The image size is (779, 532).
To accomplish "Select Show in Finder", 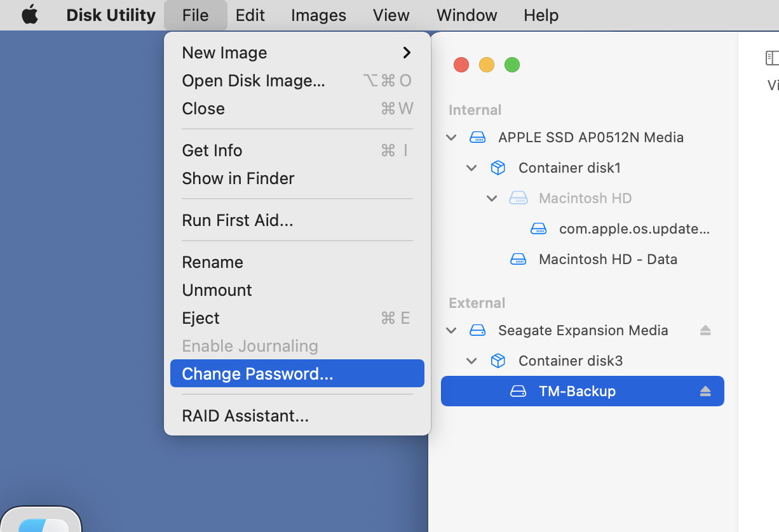I will [297, 178].
